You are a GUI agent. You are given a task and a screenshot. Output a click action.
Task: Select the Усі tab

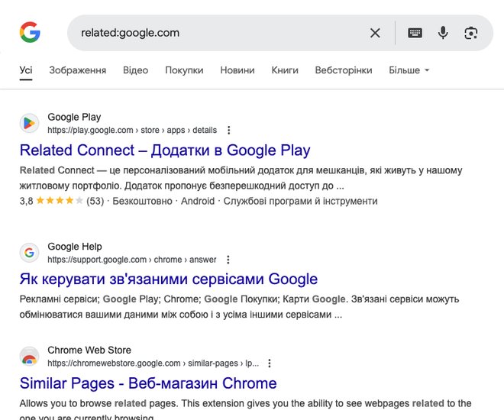[x=26, y=70]
